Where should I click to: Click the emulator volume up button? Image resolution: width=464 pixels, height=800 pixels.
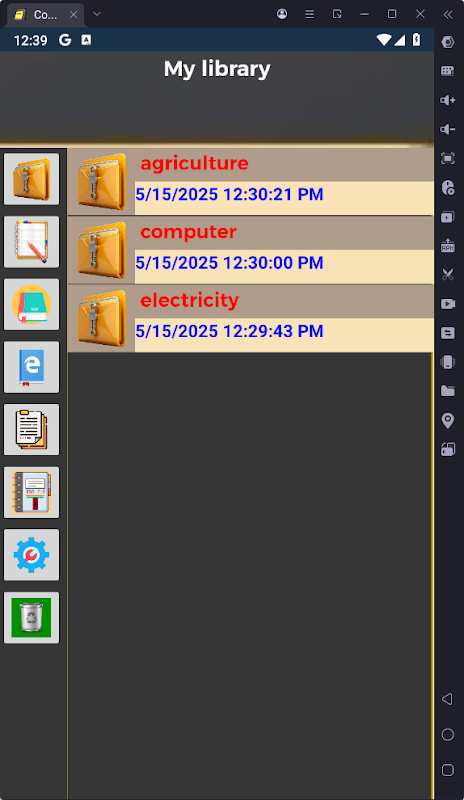click(x=448, y=100)
